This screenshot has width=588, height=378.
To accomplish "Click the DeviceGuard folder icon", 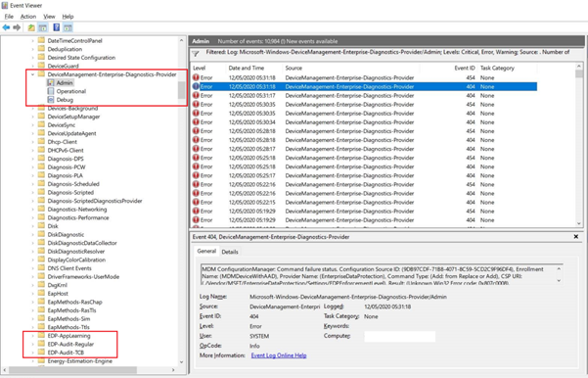I will (x=41, y=66).
